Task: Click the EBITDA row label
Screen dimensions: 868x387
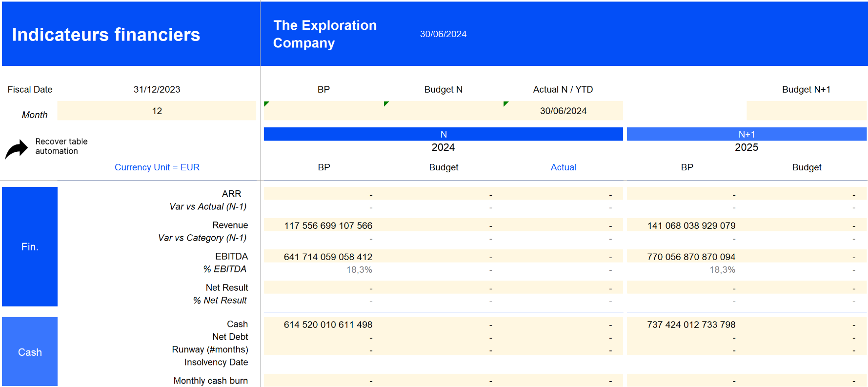Action: pos(231,256)
